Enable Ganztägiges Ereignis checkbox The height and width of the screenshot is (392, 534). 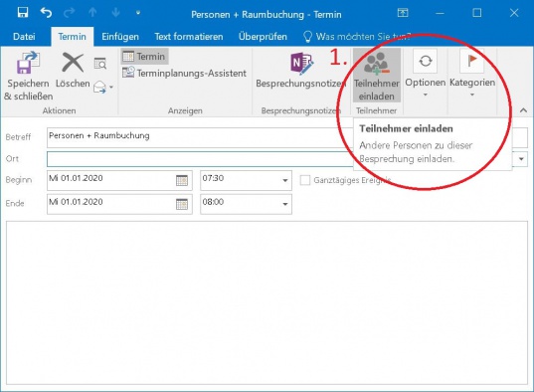pos(305,180)
